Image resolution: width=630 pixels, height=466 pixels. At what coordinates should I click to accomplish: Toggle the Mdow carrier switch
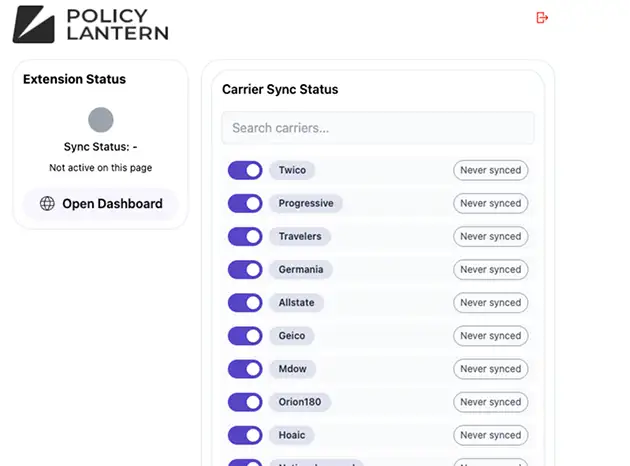tap(245, 369)
